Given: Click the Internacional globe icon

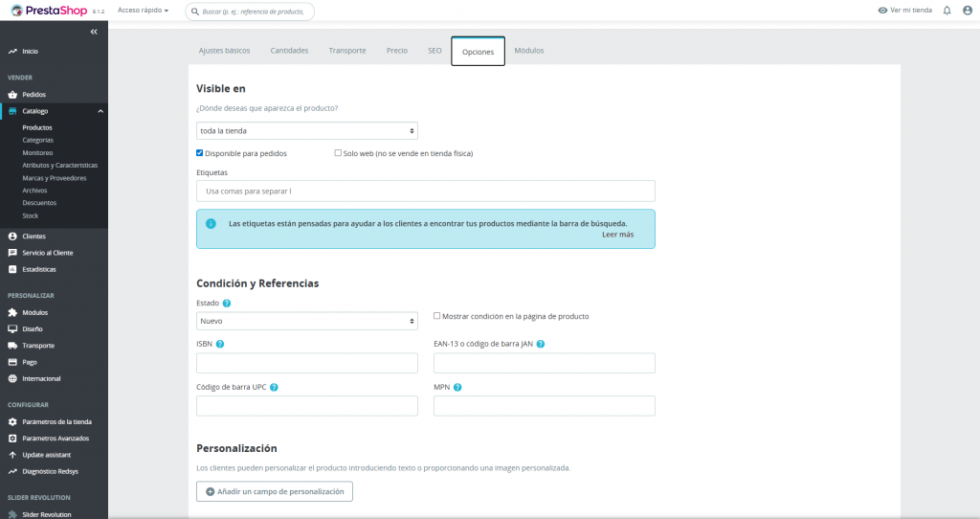Looking at the screenshot, I should [12, 379].
